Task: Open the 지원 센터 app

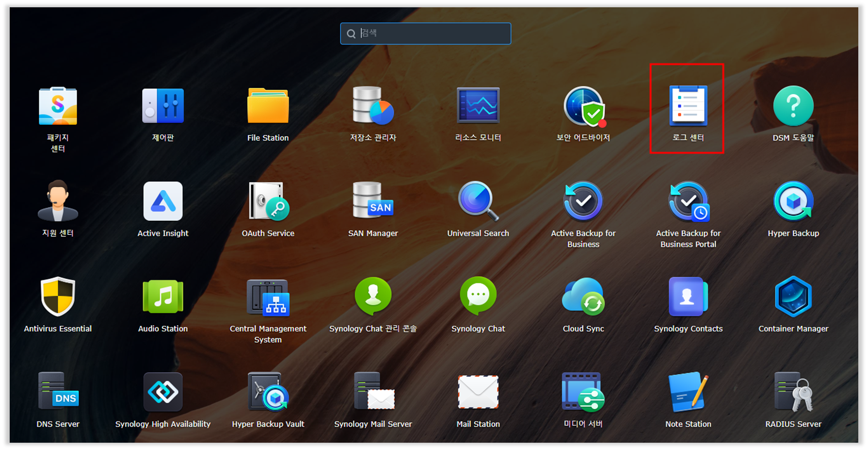Action: coord(58,201)
